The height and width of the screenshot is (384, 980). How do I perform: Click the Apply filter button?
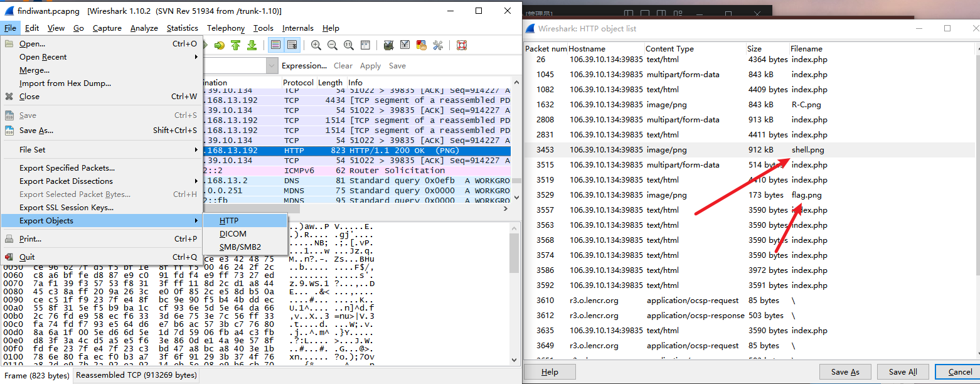coord(370,65)
